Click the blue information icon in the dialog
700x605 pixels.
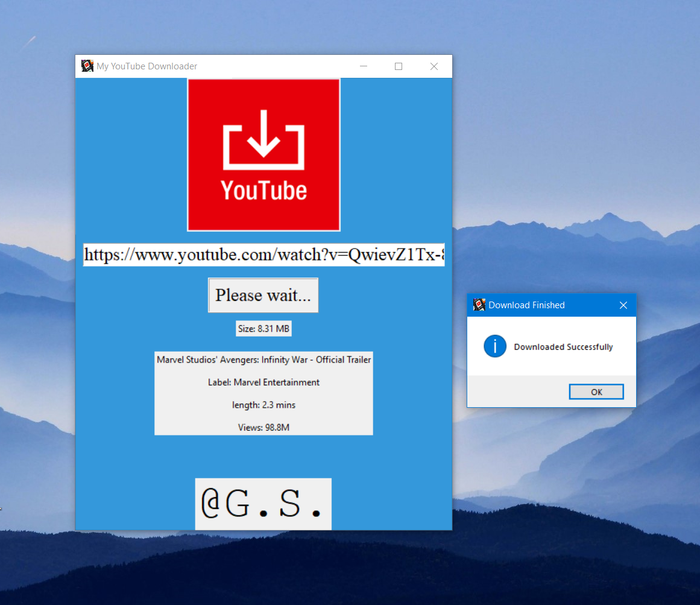pyautogui.click(x=494, y=346)
